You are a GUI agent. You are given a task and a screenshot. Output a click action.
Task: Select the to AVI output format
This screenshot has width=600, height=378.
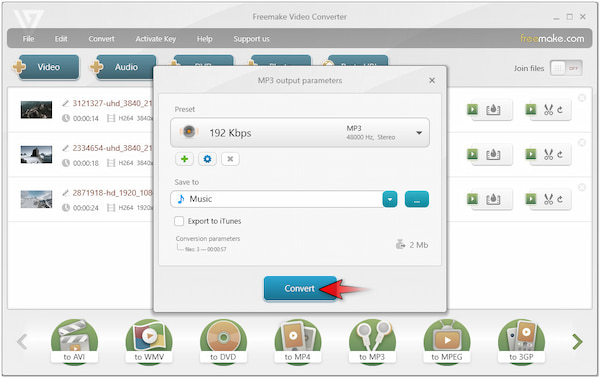(x=74, y=341)
